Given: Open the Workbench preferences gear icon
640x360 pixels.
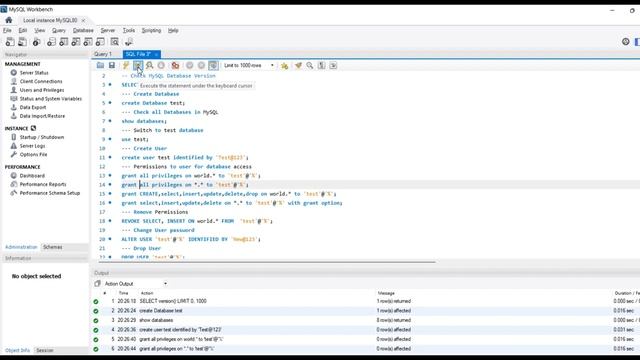Looking at the screenshot, I should [x=625, y=42].
